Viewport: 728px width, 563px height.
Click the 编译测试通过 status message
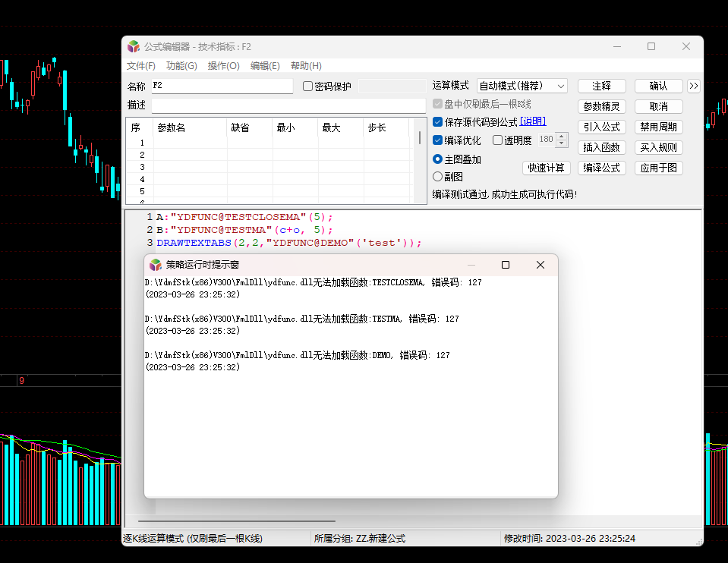point(505,194)
